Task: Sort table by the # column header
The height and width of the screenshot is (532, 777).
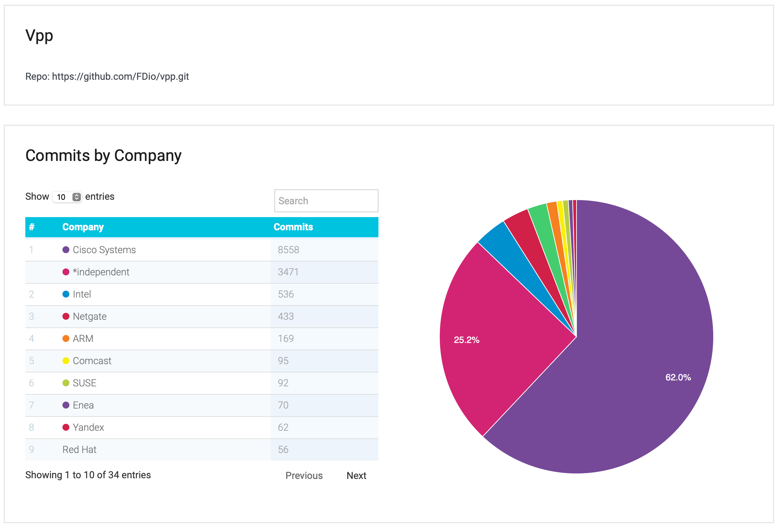Action: click(32, 227)
